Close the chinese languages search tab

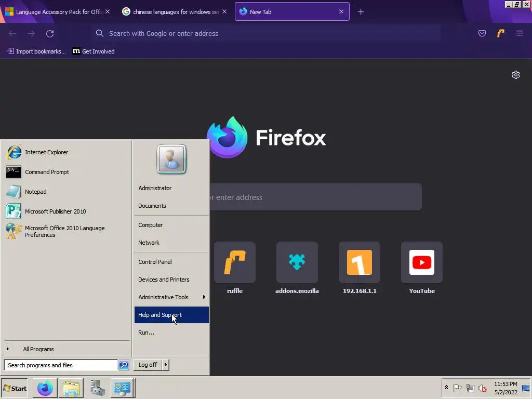click(x=224, y=11)
